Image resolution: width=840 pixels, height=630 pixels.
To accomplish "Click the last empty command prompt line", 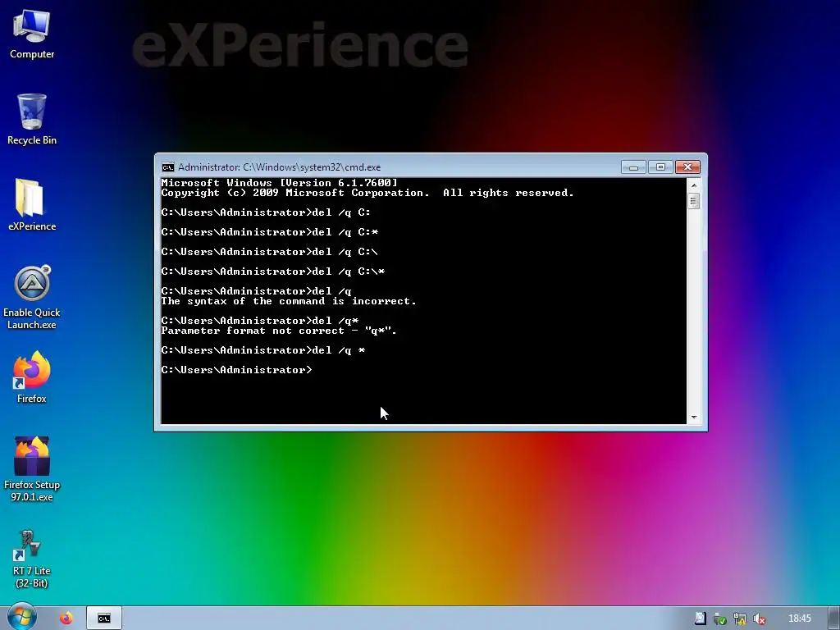I will pyautogui.click(x=236, y=370).
